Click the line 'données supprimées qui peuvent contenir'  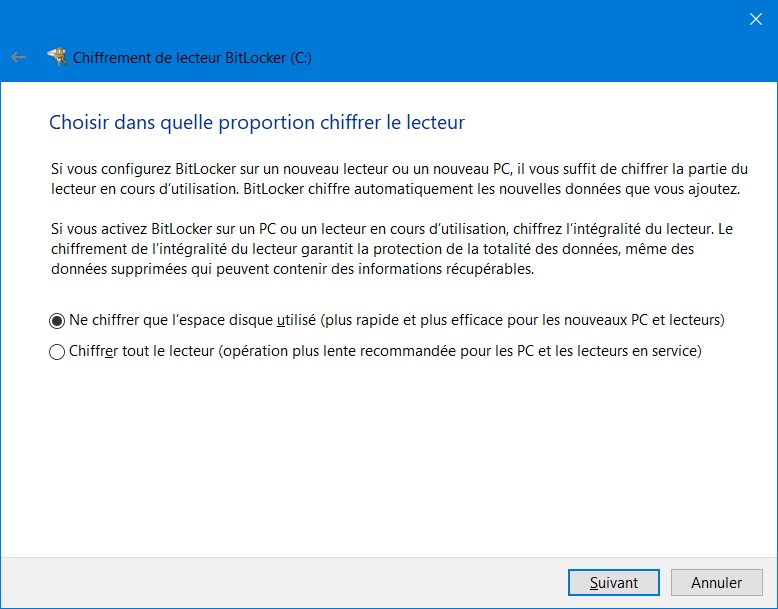pyautogui.click(x=292, y=269)
